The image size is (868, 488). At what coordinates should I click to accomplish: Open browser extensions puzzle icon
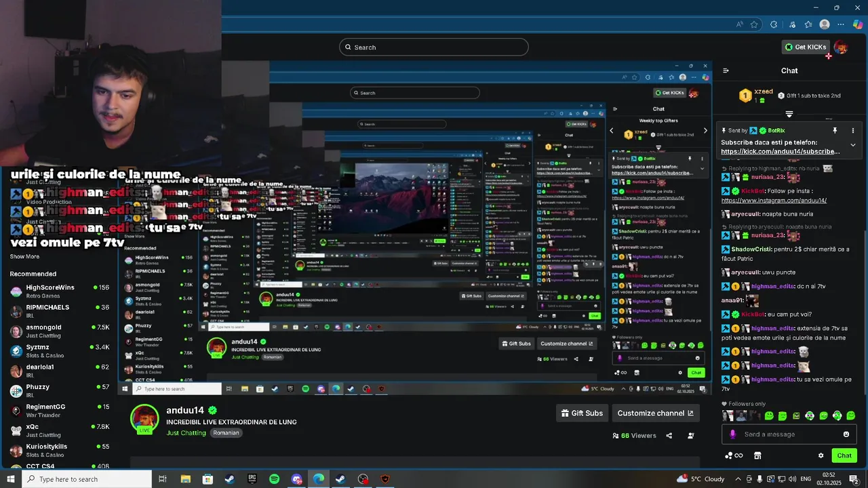(774, 24)
